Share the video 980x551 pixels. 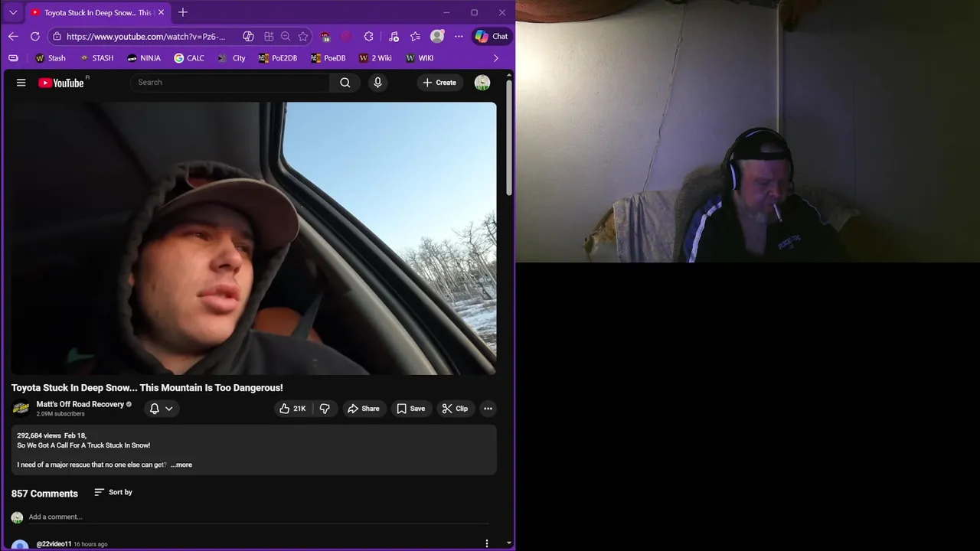click(x=364, y=409)
